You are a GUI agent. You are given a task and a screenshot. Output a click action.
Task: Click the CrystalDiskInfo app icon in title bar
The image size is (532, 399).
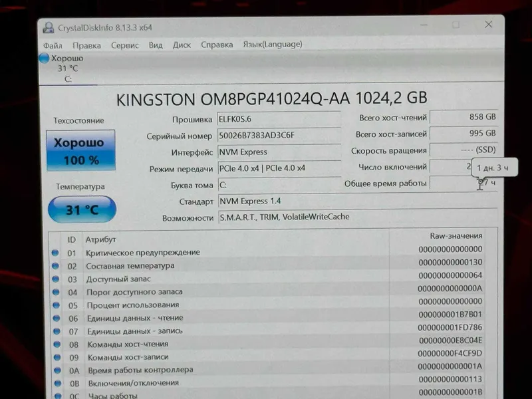click(49, 28)
